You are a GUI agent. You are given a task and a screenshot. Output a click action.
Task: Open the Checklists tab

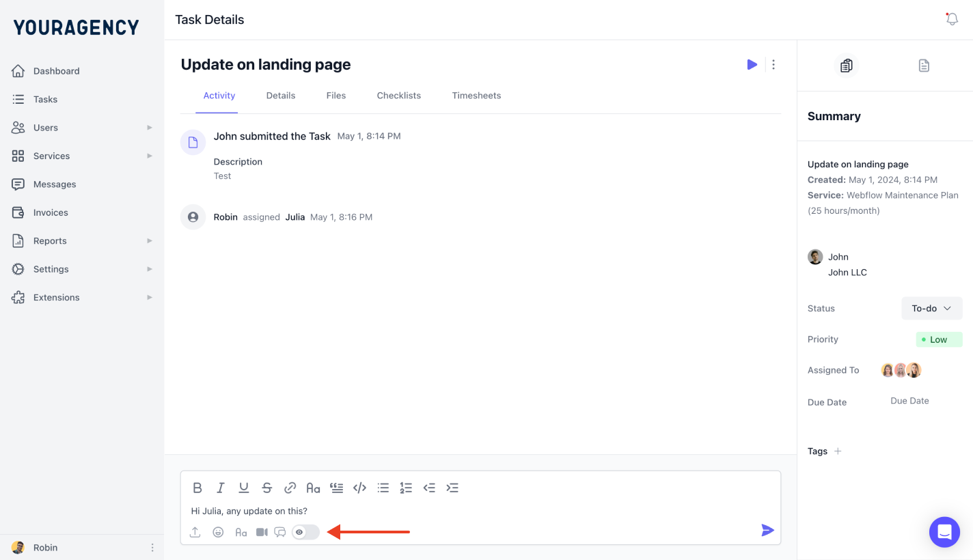point(399,96)
